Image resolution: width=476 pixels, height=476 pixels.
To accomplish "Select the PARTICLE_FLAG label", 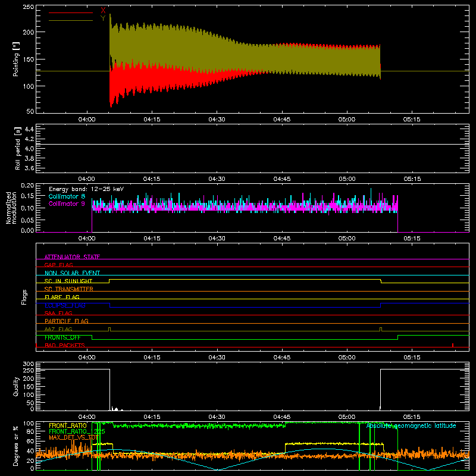I will pyautogui.click(x=67, y=321).
